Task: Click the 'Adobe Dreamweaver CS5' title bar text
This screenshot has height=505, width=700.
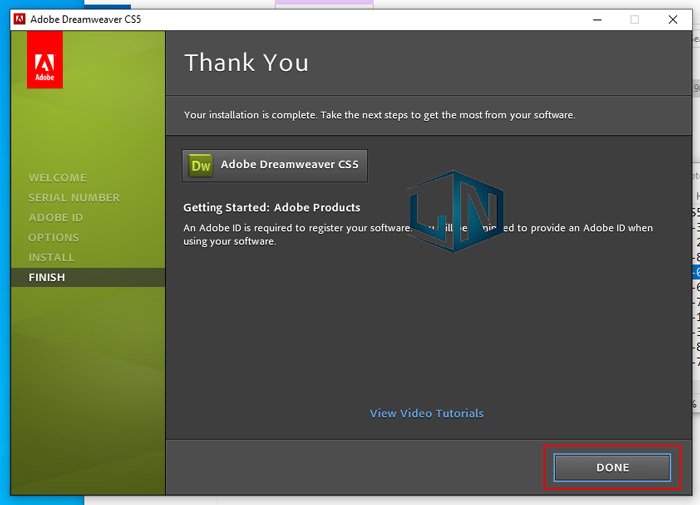Action: (86, 19)
